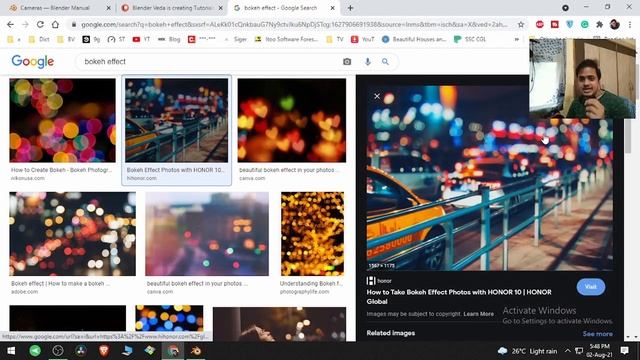Image resolution: width=640 pixels, height=360 pixels.
Task: Close the image preview panel
Action: pyautogui.click(x=377, y=96)
